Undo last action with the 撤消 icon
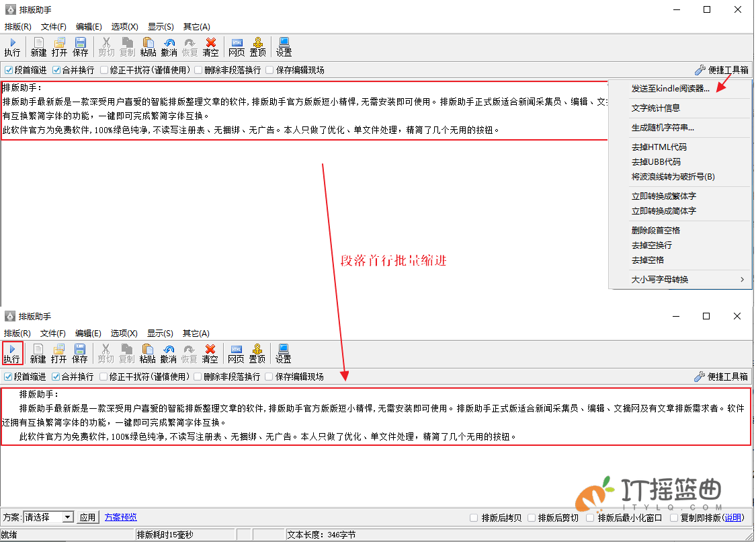The image size is (756, 542). coord(168,46)
